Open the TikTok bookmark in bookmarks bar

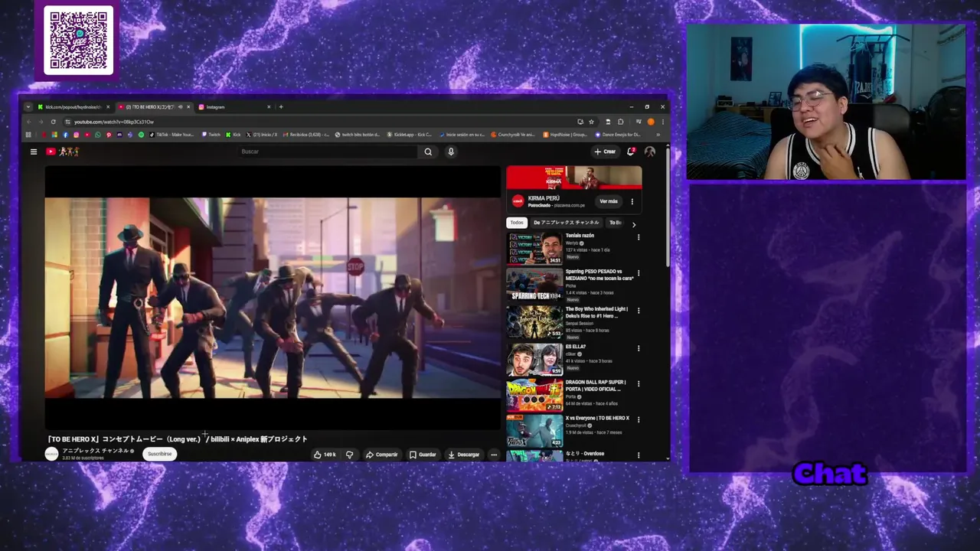coord(171,135)
